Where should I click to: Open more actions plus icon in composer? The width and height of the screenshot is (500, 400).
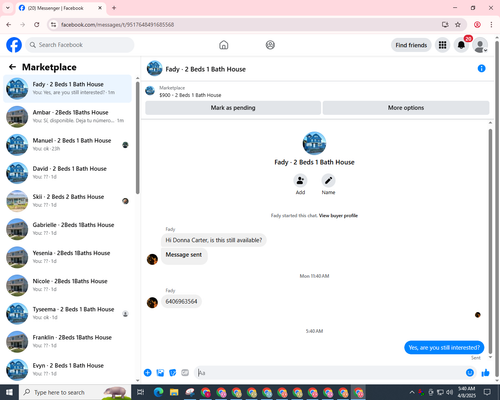pos(148,373)
